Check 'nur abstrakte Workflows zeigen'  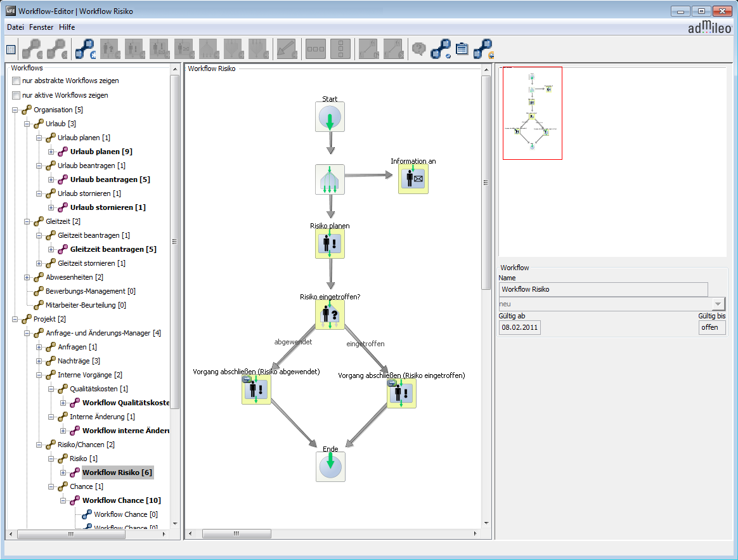click(x=16, y=81)
